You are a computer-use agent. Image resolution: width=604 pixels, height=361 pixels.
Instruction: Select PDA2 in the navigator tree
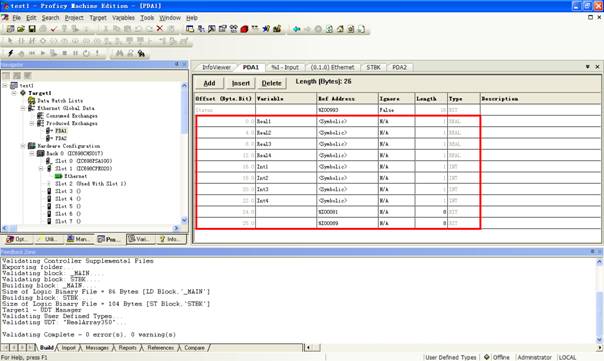click(61, 138)
